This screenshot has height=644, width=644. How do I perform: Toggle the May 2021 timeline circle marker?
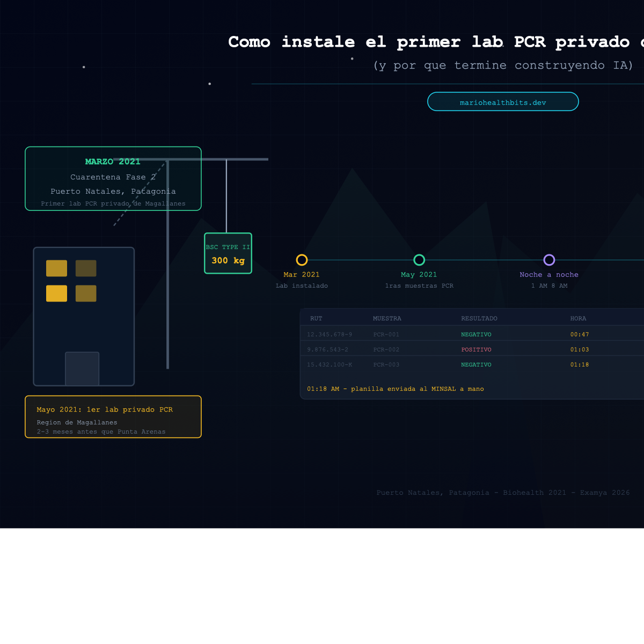pos(419,260)
